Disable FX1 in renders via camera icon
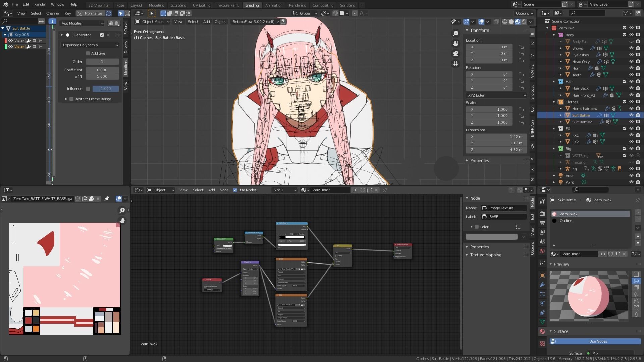 pos(638,135)
